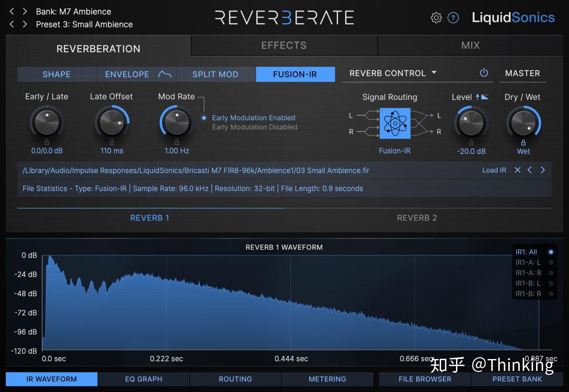
Task: Click the X icon to clear the loaded IR
Action: [x=518, y=170]
